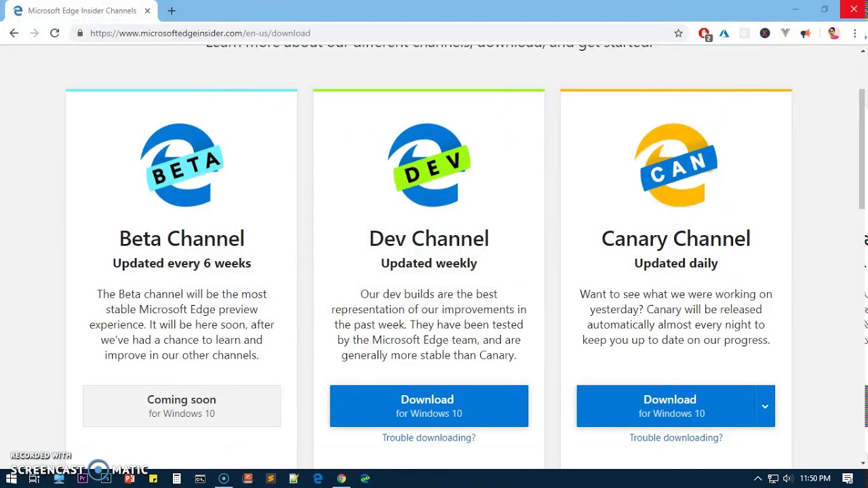Viewport: 868px width, 488px height.
Task: Open Notepad++ from the taskbar
Action: pyautogui.click(x=294, y=479)
